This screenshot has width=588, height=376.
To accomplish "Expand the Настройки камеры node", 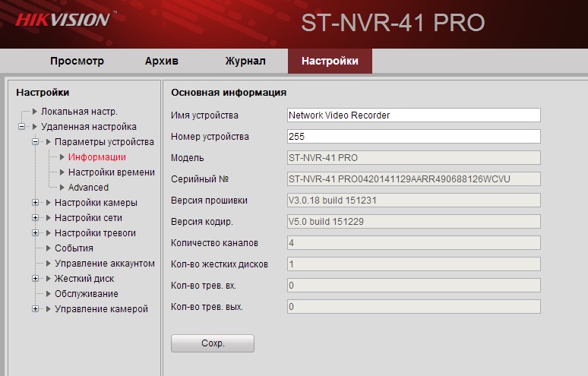I will [35, 203].
